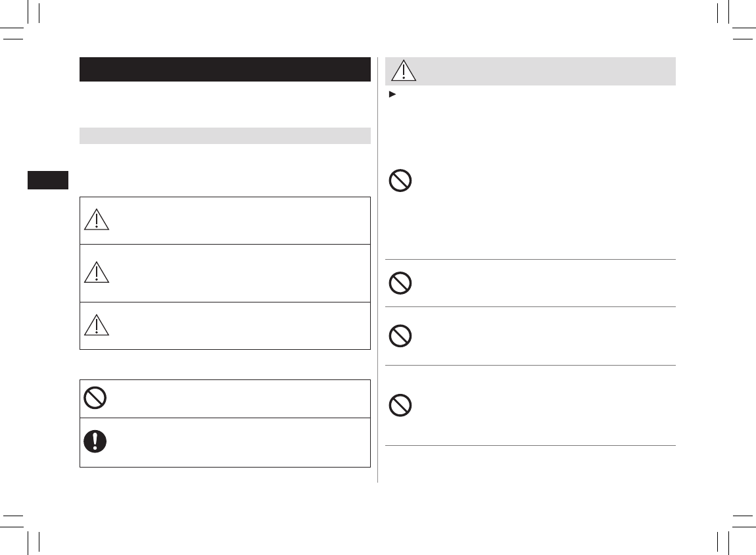756x555 pixels.
Task: Click the bottom warning triangle in the left table
Action: pos(97,325)
